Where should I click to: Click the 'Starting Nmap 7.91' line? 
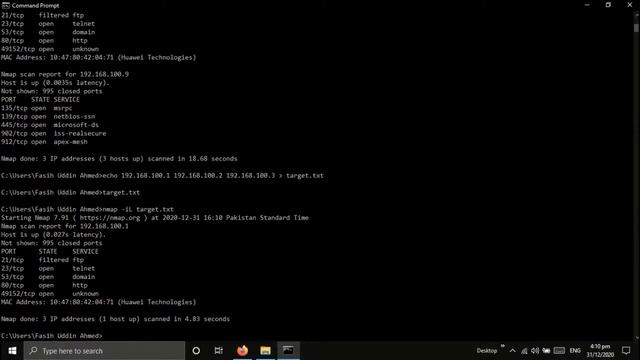[155, 218]
